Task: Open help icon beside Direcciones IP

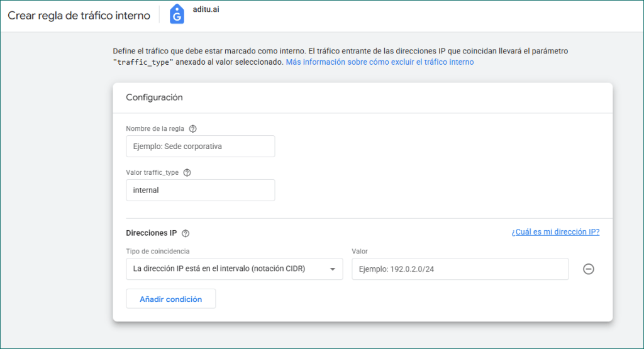Action: tap(186, 233)
